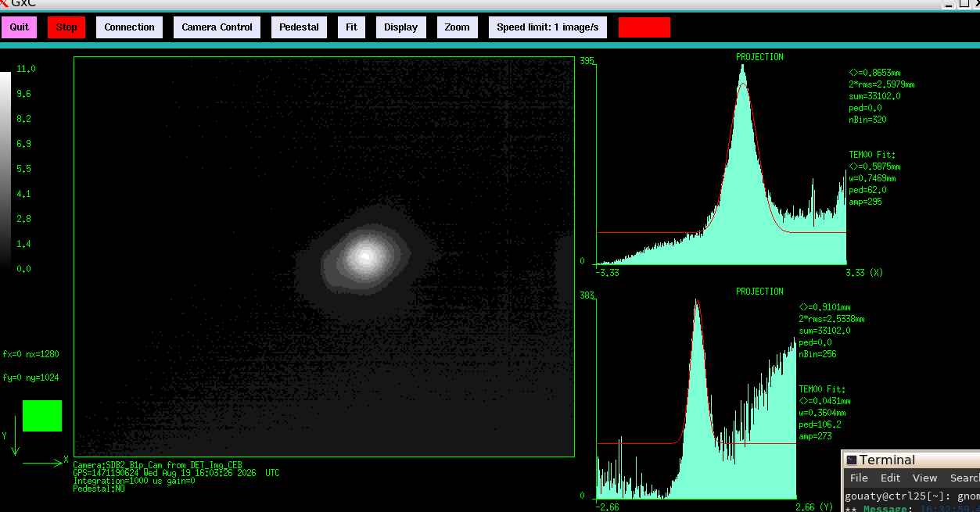980x512 pixels.
Task: Click the 'nBin=256' value in Y projection
Action: [x=818, y=354]
